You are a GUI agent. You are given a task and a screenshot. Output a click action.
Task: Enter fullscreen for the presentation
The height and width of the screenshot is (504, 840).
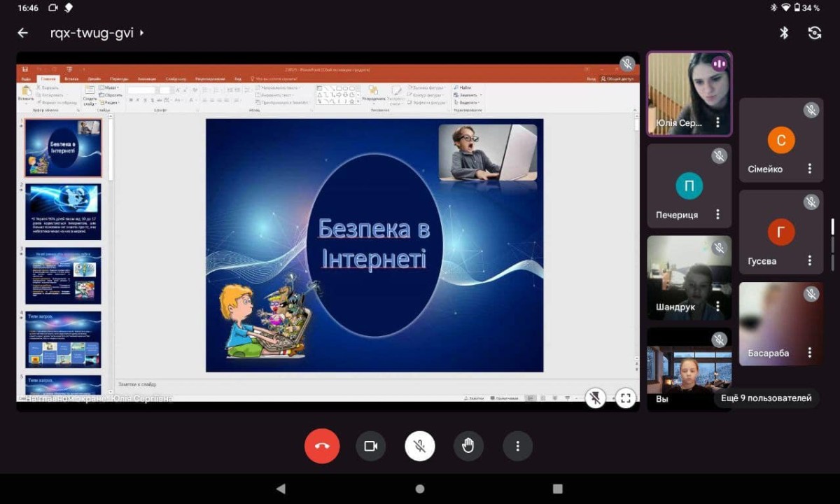[x=625, y=398]
